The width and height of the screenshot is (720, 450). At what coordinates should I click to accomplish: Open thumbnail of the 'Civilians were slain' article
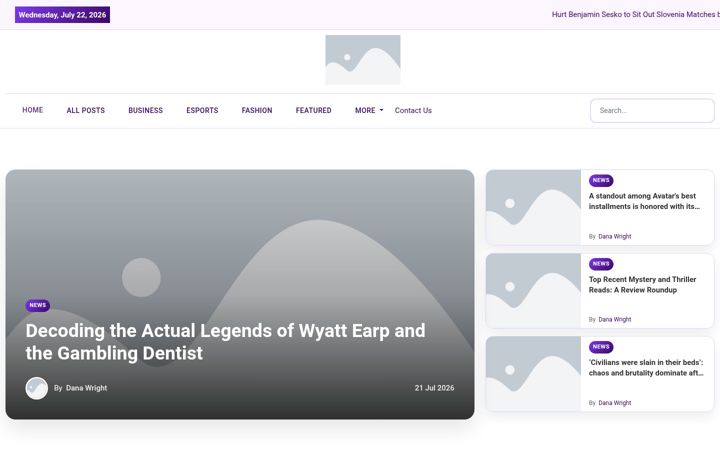pyautogui.click(x=533, y=374)
